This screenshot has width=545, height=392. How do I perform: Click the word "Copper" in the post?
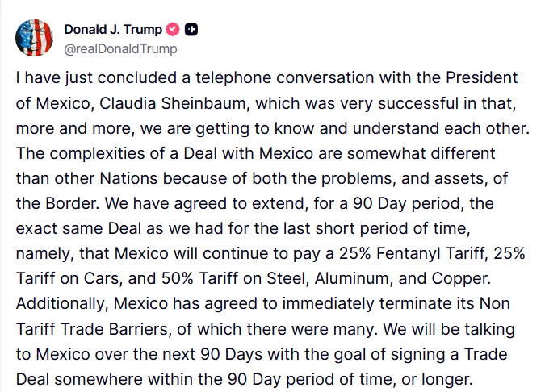pyautogui.click(x=460, y=279)
